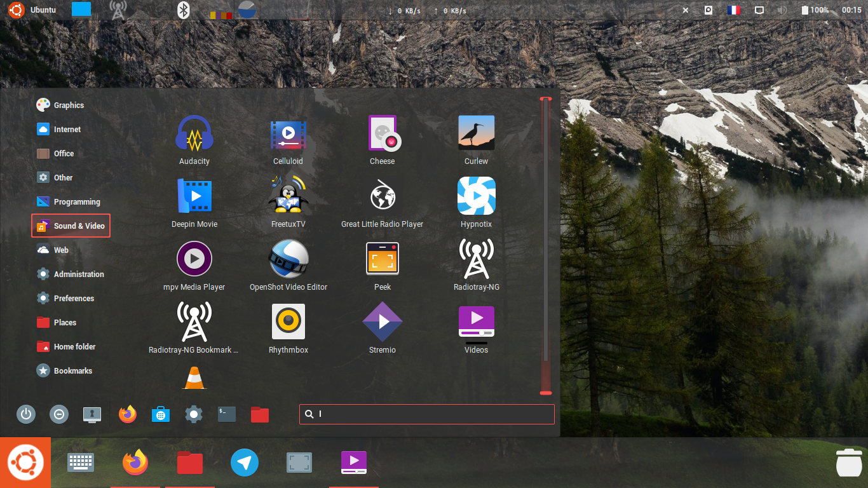868x488 pixels.
Task: Open the trash in the dock
Action: 849,462
